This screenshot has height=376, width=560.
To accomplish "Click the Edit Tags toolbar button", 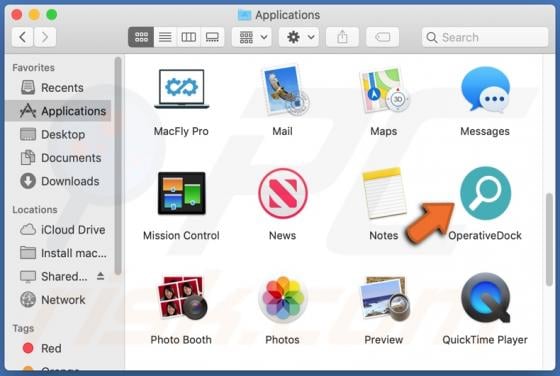I will click(382, 37).
